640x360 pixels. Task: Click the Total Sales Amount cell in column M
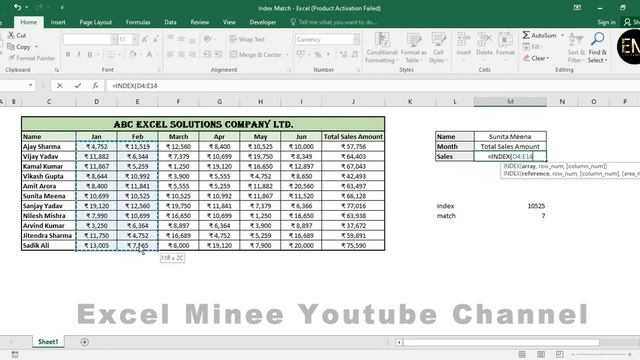(x=510, y=146)
